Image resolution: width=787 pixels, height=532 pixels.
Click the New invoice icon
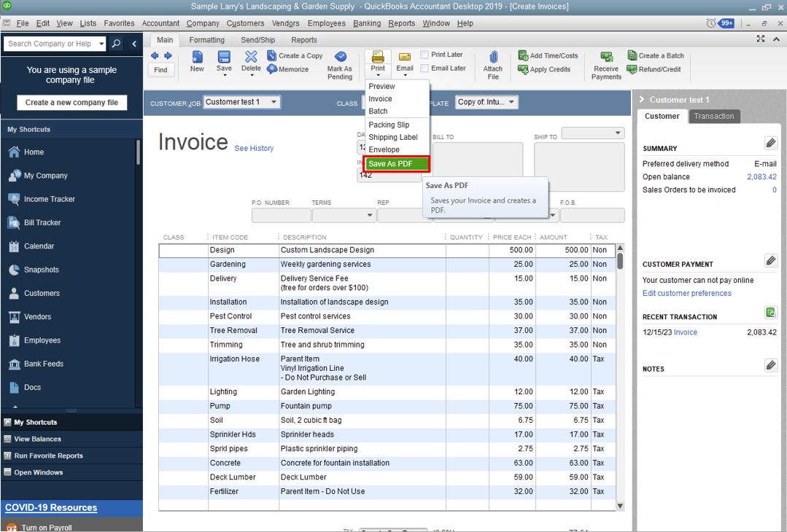(x=197, y=58)
